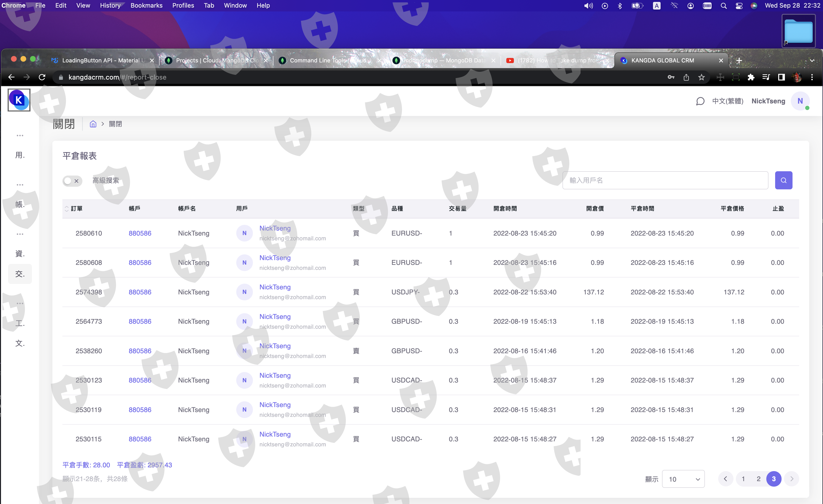823x504 pixels.
Task: Go to previous page arrow in pagination
Action: (725, 479)
